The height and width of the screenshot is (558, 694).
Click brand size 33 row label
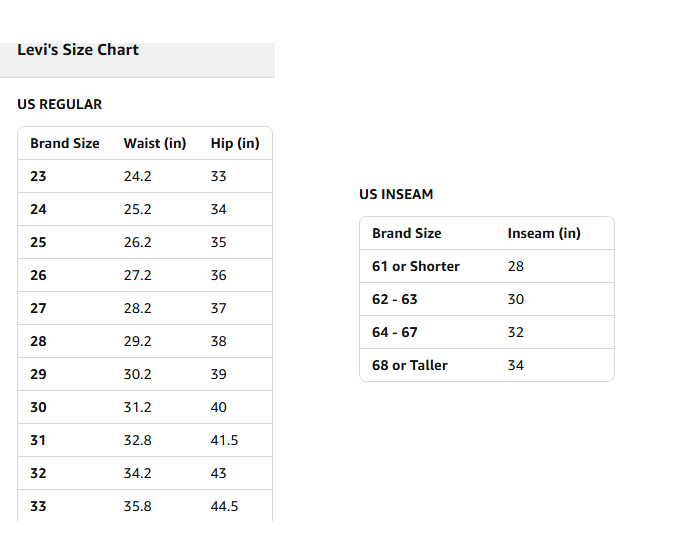[x=38, y=506]
